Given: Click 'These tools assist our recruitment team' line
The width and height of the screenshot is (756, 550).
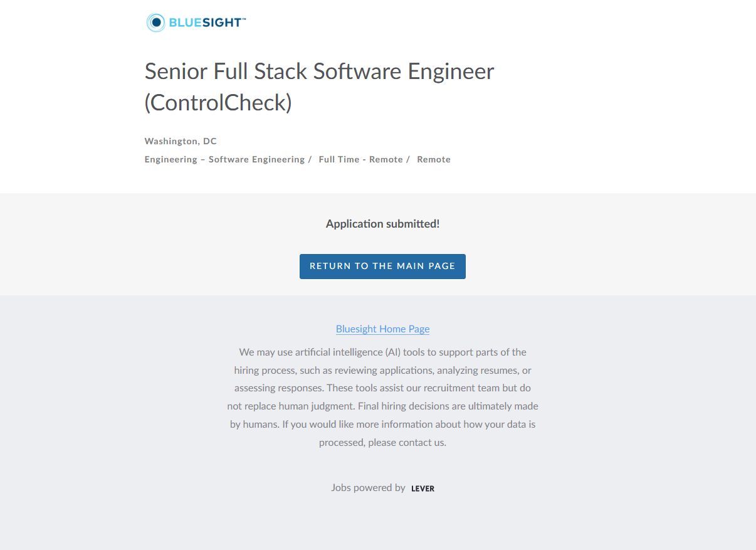Looking at the screenshot, I should tap(382, 388).
